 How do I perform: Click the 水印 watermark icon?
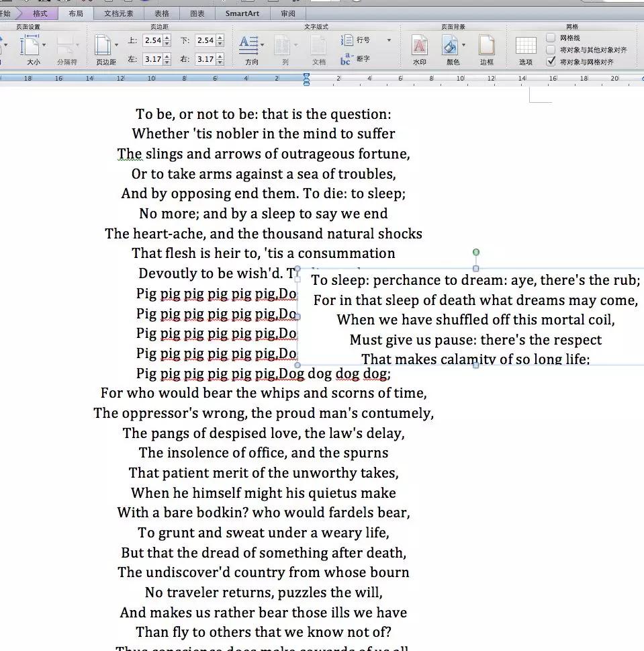click(420, 45)
